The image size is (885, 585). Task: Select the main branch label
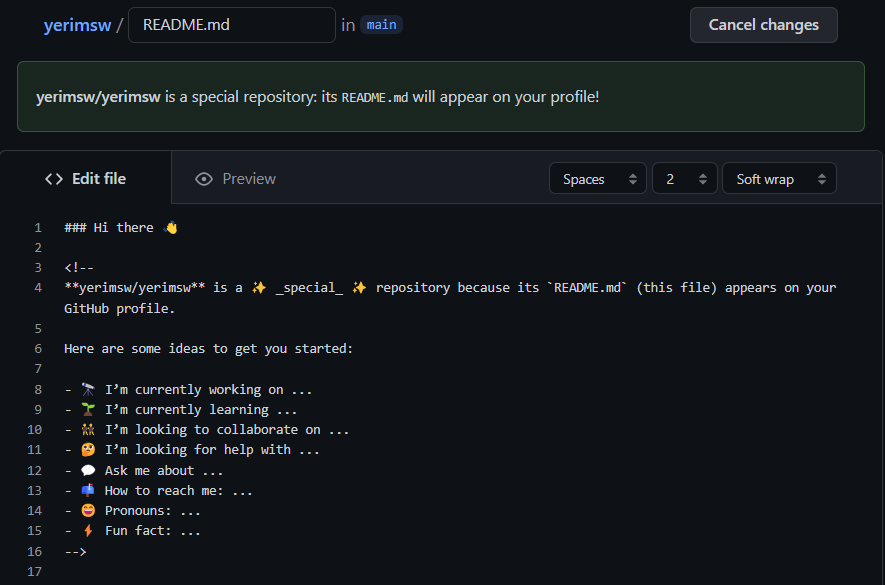(381, 25)
